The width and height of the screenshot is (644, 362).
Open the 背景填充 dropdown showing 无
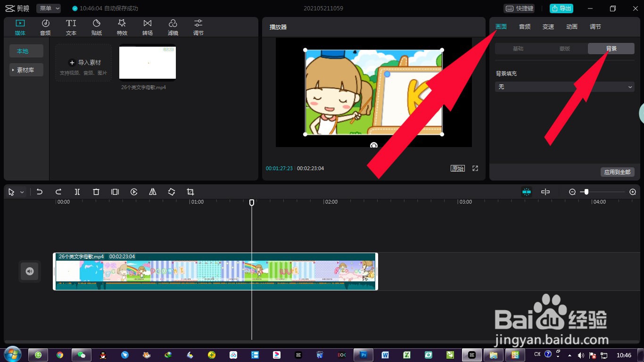point(565,87)
